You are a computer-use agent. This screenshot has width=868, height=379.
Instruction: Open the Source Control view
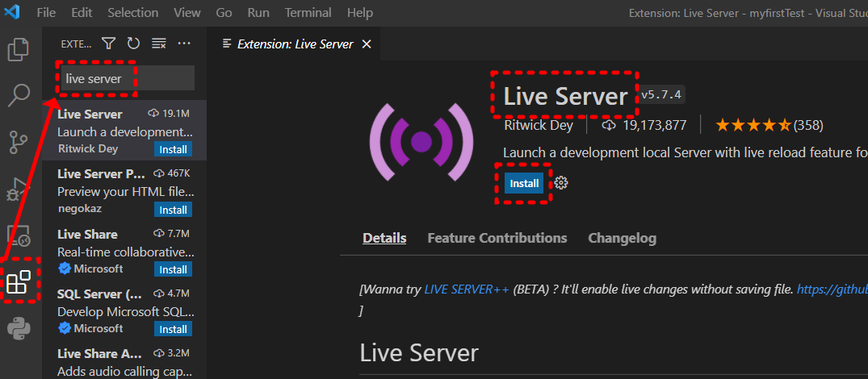[19, 142]
